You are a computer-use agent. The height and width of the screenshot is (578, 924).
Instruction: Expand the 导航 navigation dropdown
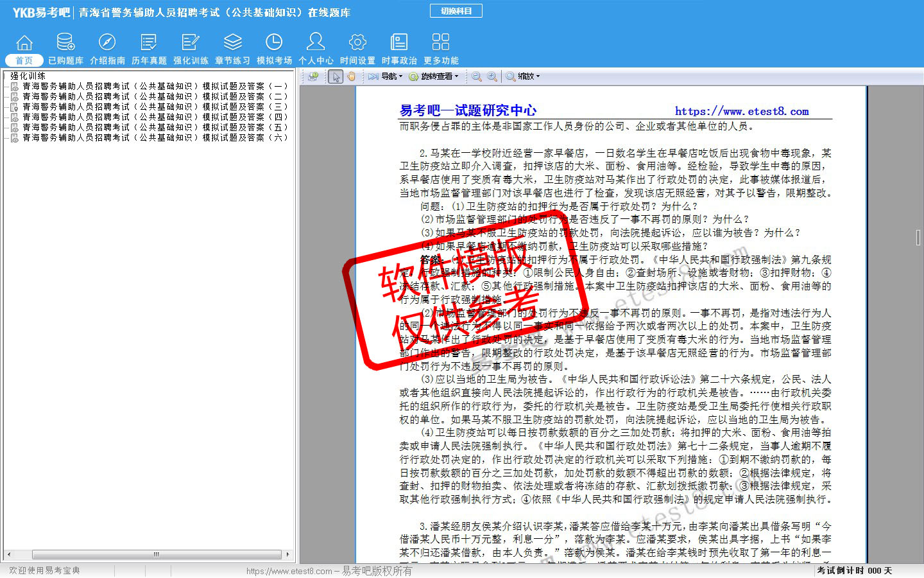[x=386, y=76]
